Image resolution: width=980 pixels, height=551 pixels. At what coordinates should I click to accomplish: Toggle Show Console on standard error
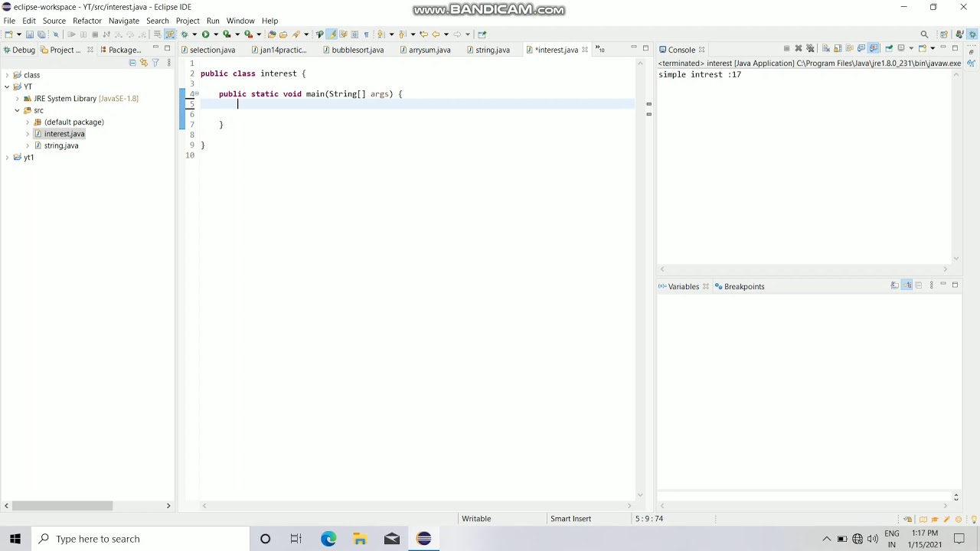(x=873, y=49)
